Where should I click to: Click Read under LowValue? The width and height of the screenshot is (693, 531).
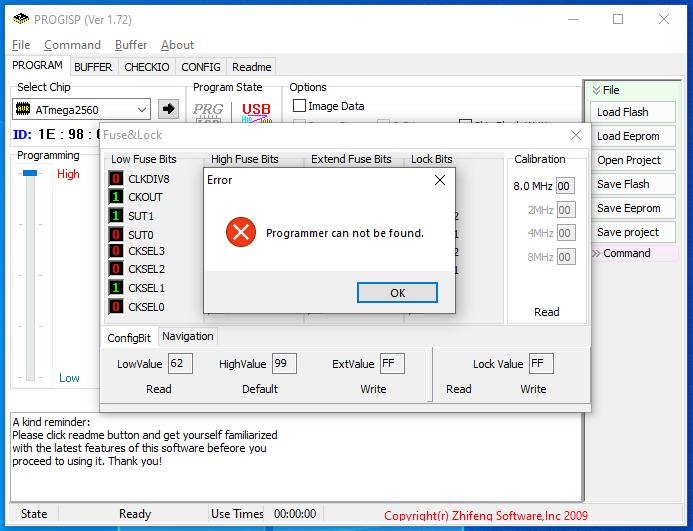pos(159,389)
